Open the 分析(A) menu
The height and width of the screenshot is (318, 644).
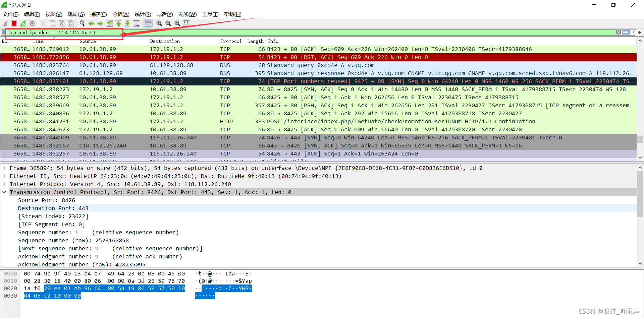(120, 14)
